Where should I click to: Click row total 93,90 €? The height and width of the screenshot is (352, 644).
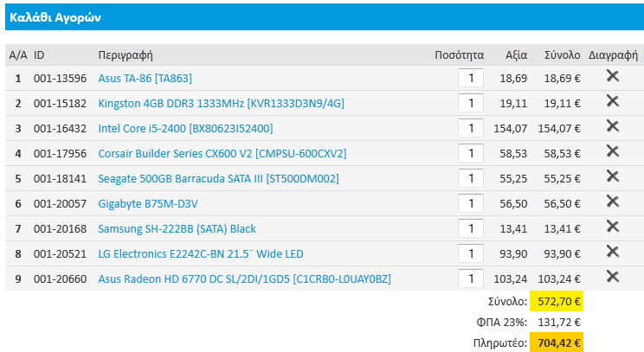(x=563, y=254)
